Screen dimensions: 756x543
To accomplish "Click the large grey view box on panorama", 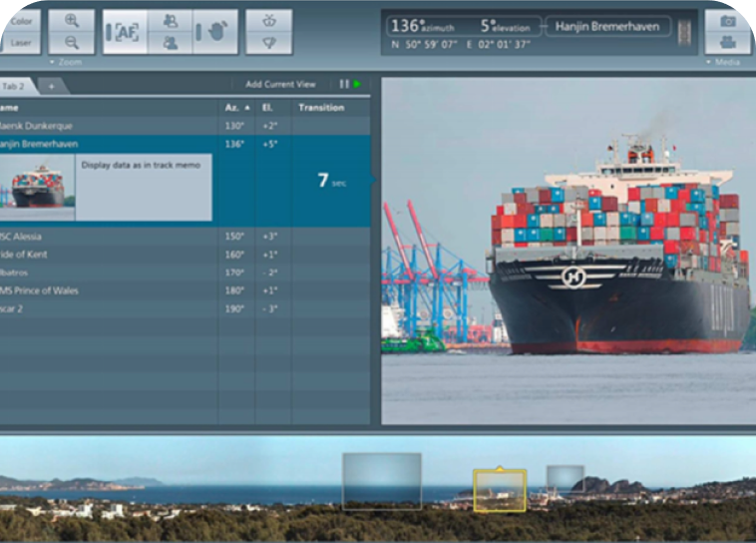I will pos(382,481).
